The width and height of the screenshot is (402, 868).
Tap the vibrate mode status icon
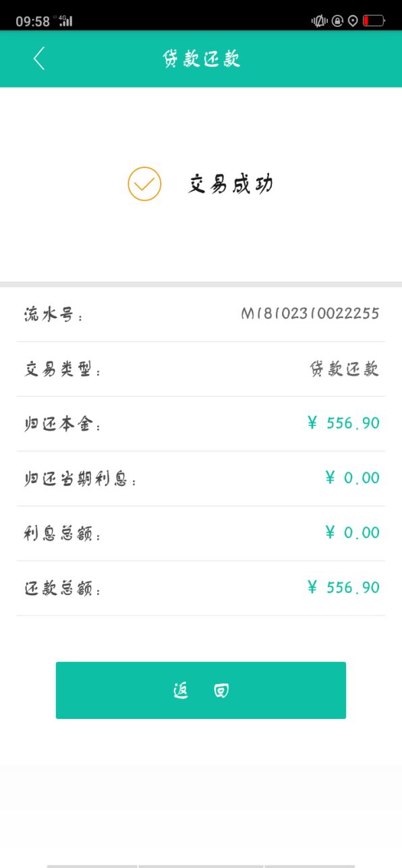tap(319, 21)
